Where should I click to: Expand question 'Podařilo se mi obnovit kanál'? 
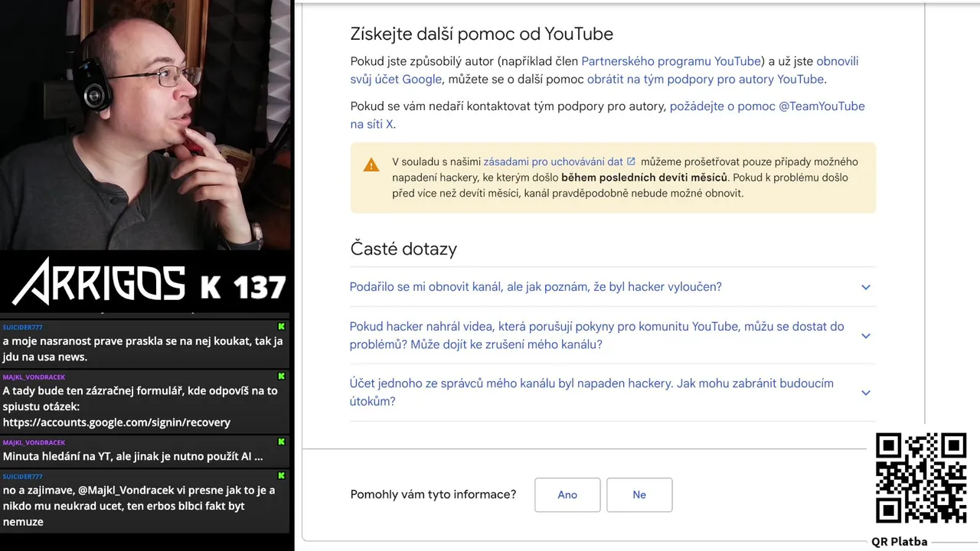[x=612, y=287]
